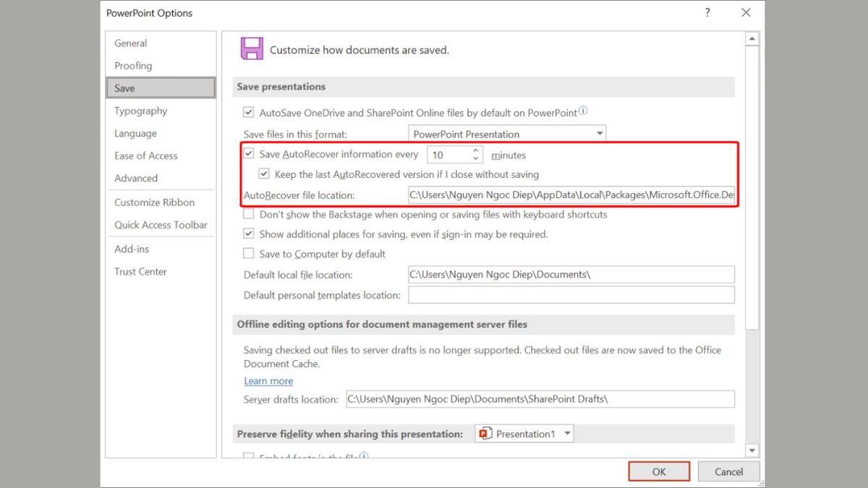
Task: Click the Default local file location field
Action: click(571, 275)
